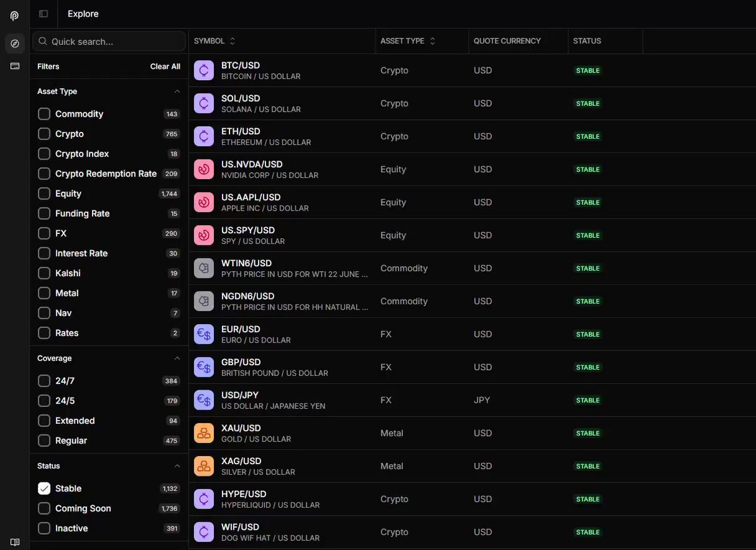Click the XAG/USD silver metal icon
Image resolution: width=756 pixels, height=550 pixels.
[x=204, y=466]
